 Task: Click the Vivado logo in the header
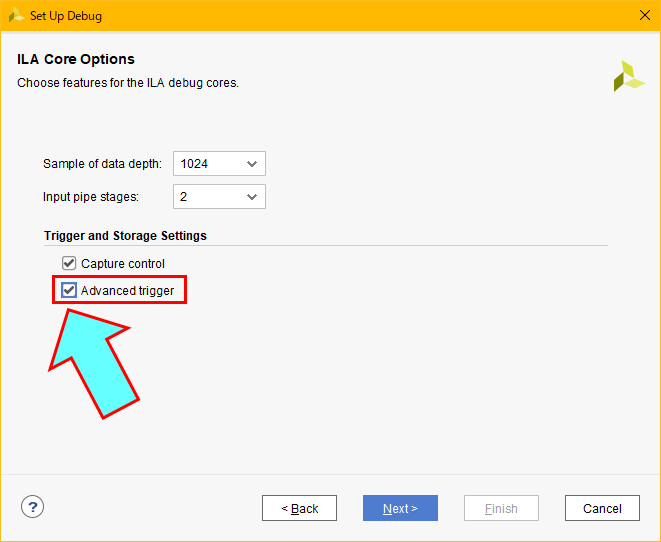pyautogui.click(x=628, y=76)
